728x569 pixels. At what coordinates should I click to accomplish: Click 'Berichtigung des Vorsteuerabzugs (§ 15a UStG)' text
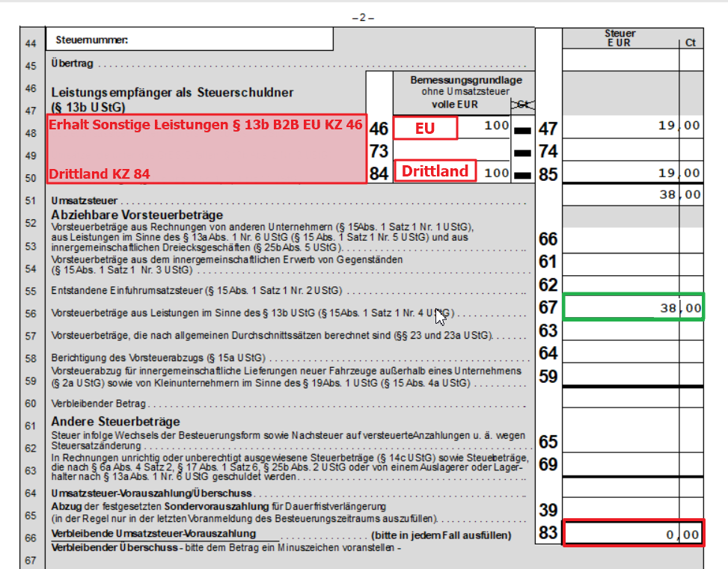[158, 358]
